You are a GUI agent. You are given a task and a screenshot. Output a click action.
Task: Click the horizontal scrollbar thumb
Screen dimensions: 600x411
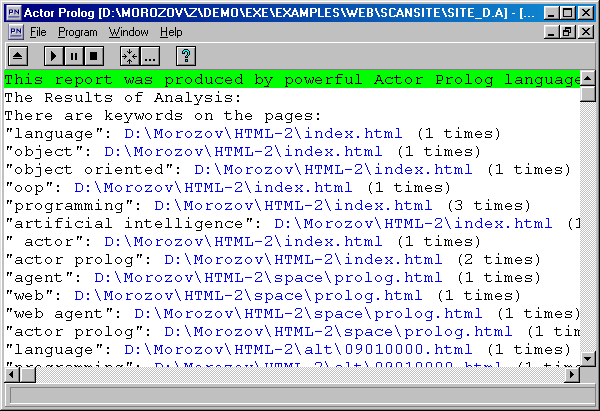pos(28,374)
